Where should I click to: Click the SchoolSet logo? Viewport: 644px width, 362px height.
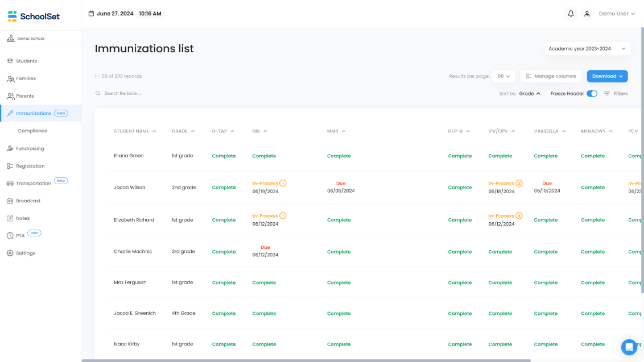click(34, 16)
